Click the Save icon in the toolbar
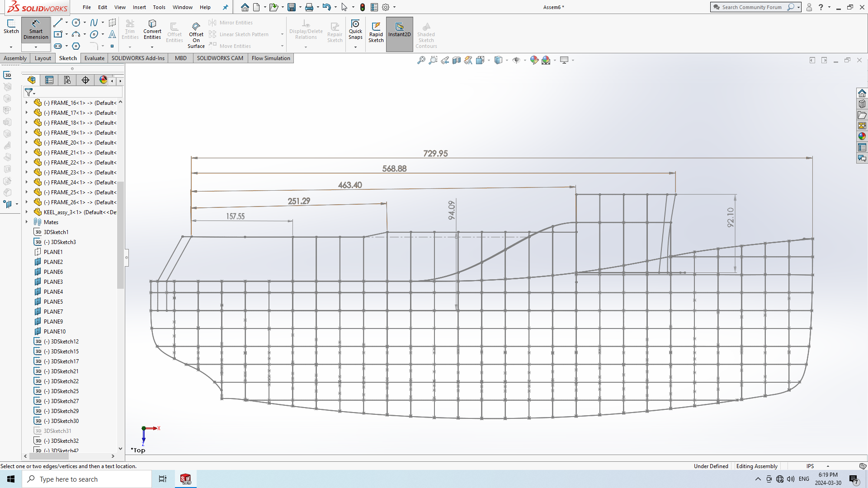This screenshot has width=868, height=488. 292,7
